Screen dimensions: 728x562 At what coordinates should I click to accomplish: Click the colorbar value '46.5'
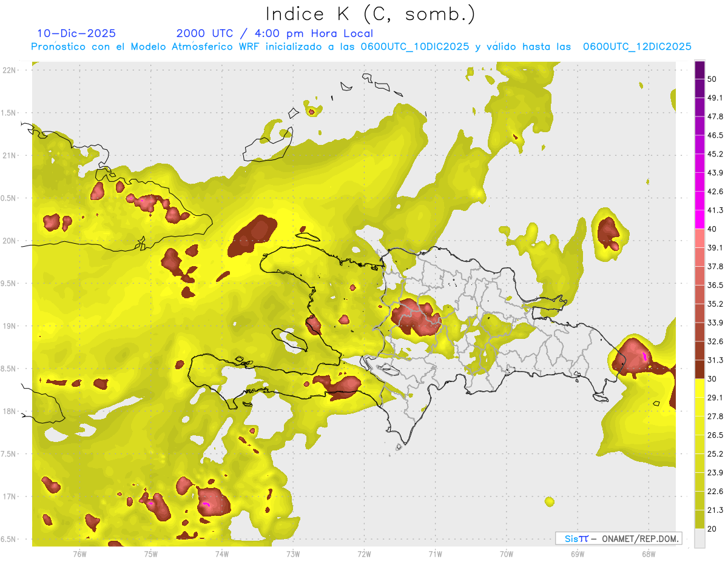[715, 135]
